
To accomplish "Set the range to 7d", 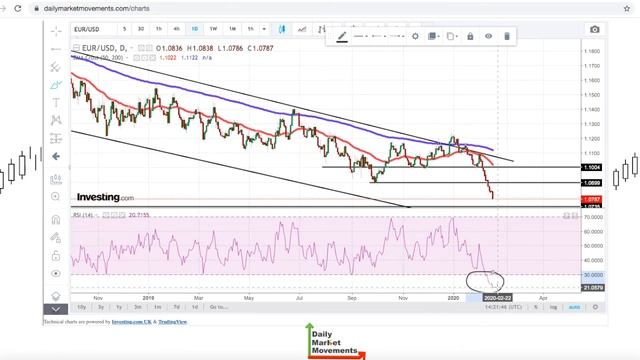I will (176, 307).
